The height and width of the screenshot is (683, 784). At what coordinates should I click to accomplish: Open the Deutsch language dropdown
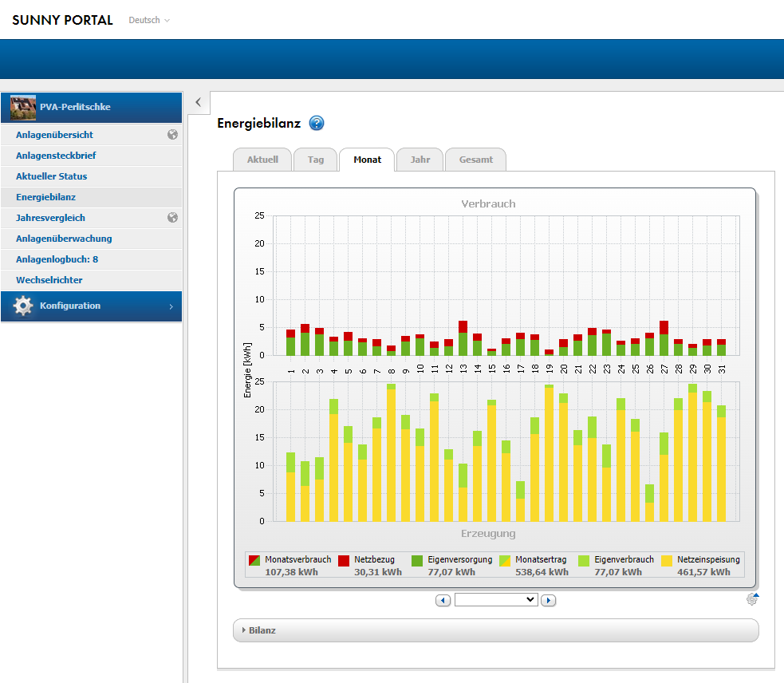(x=149, y=20)
